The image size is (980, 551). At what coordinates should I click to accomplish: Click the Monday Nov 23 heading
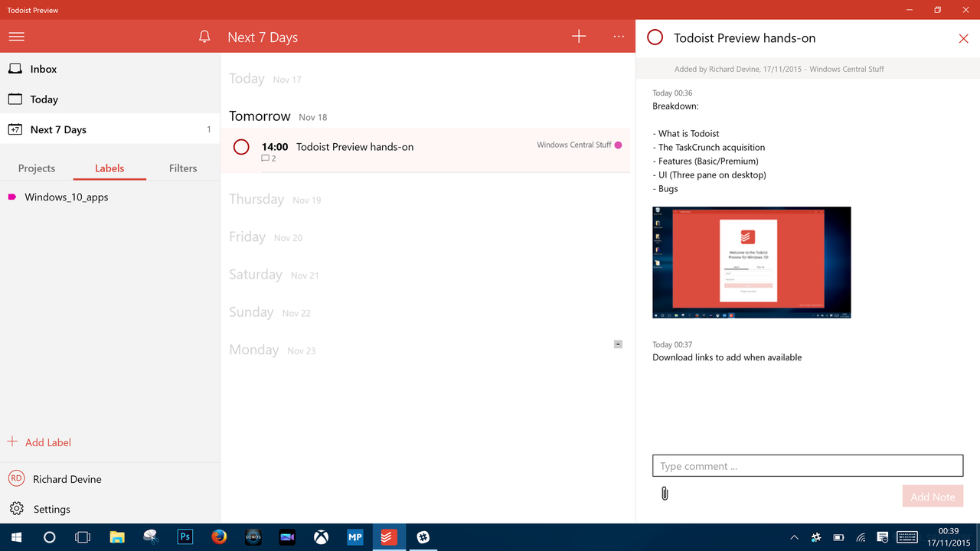pos(273,350)
